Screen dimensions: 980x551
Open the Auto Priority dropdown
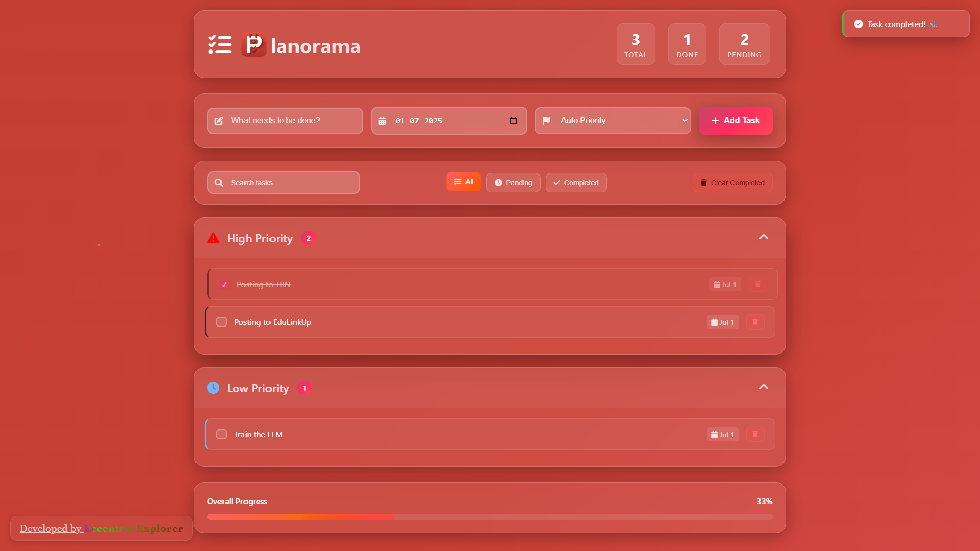click(613, 121)
